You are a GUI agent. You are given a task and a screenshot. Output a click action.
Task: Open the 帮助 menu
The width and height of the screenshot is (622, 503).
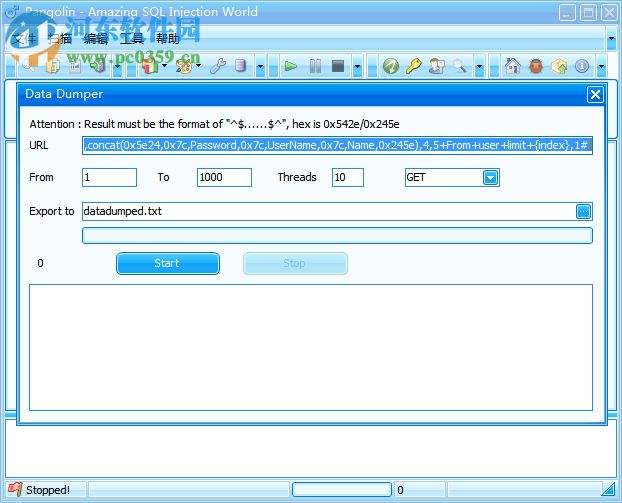click(x=167, y=38)
